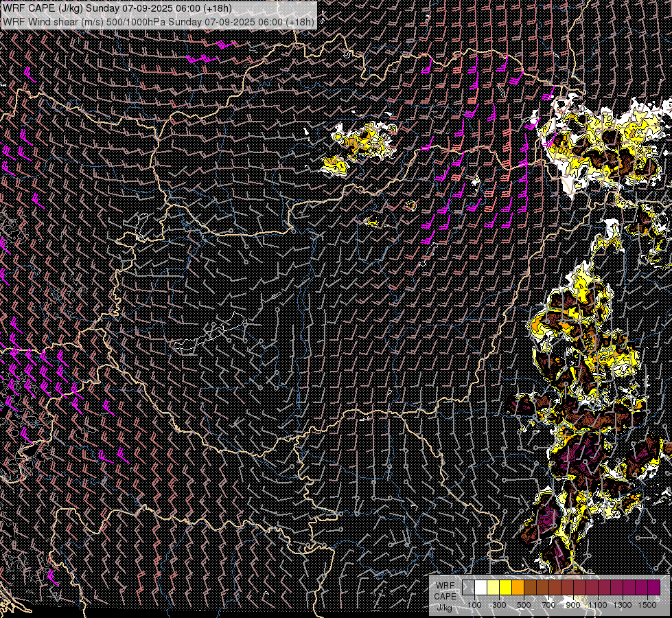
Task: Click the WRF CAPE title line
Action: point(117,8)
